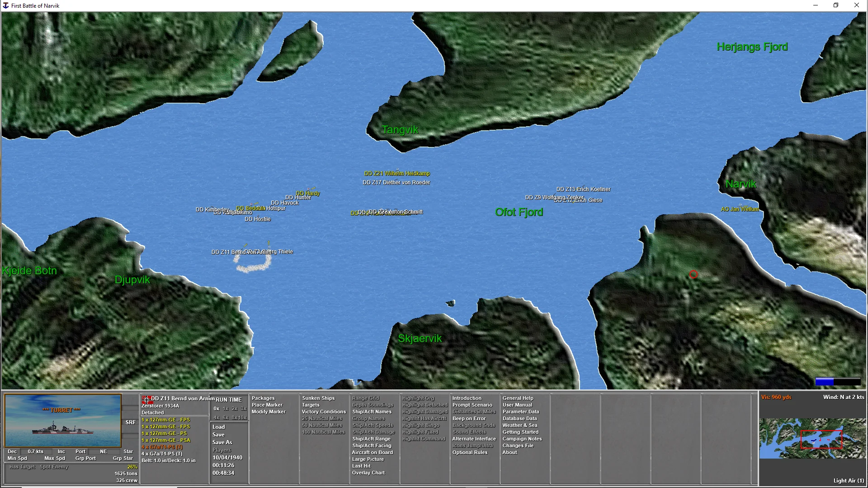Select DD Z13 Erich Koellner marker

point(583,189)
